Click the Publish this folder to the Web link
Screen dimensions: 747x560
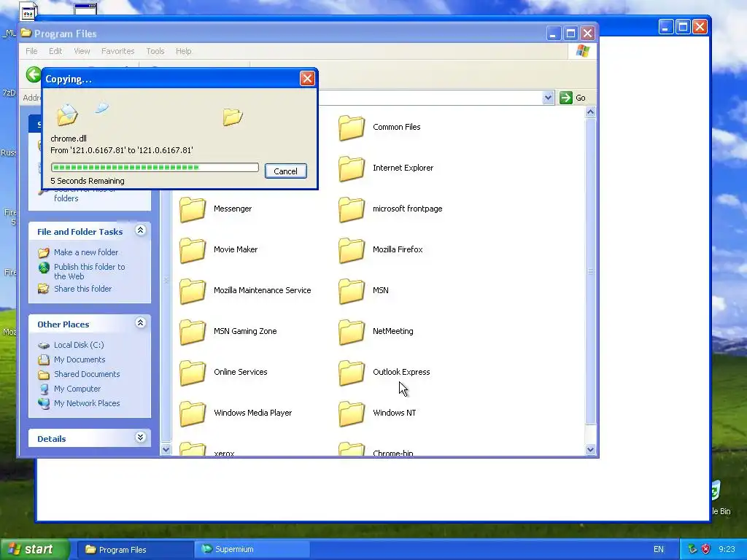coord(90,271)
